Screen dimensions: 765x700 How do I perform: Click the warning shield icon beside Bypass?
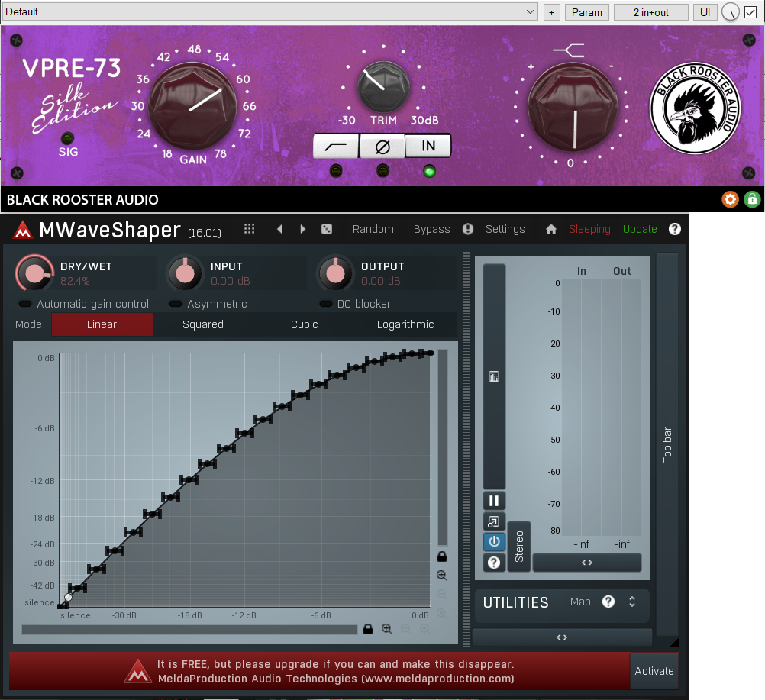468,229
